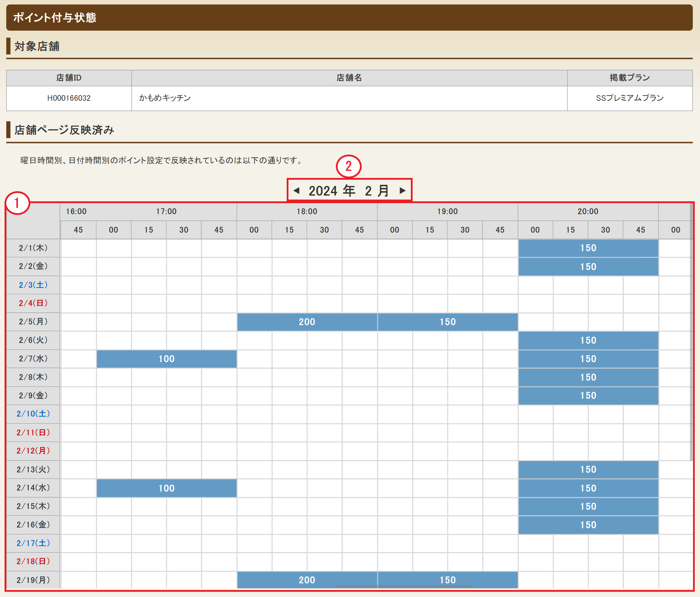
Task: Select the 100 point block on 2/14(水)
Action: click(166, 488)
